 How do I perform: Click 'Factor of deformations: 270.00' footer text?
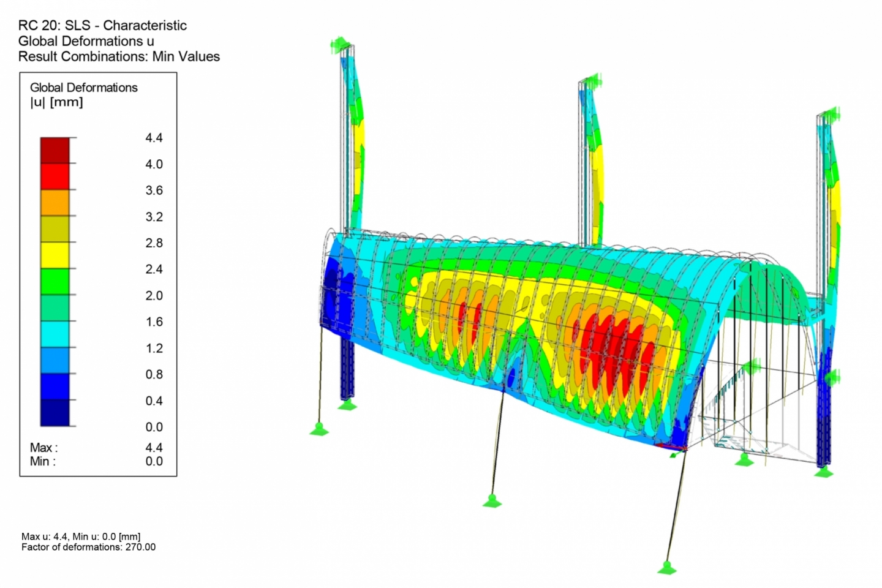click(88, 547)
